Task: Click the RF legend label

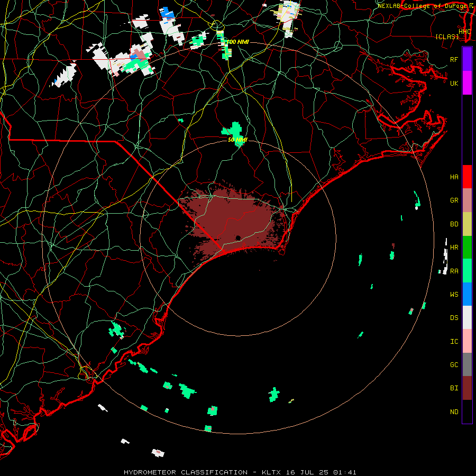Action: click(x=454, y=59)
